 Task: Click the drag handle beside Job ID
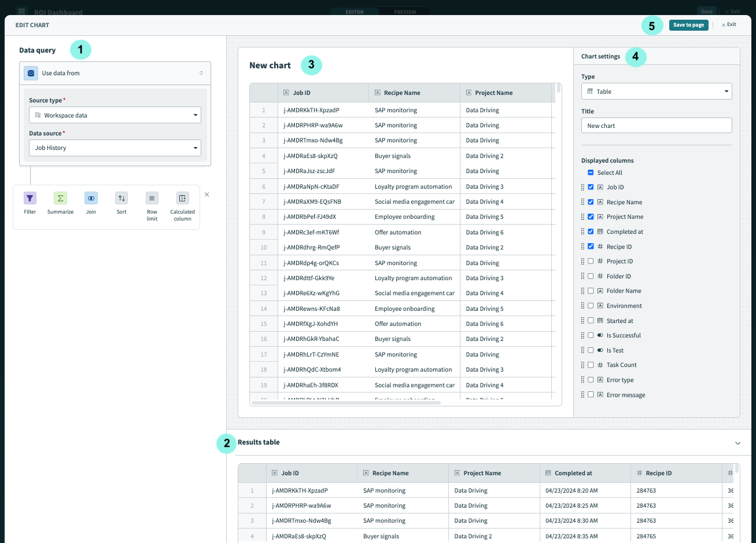pos(582,188)
